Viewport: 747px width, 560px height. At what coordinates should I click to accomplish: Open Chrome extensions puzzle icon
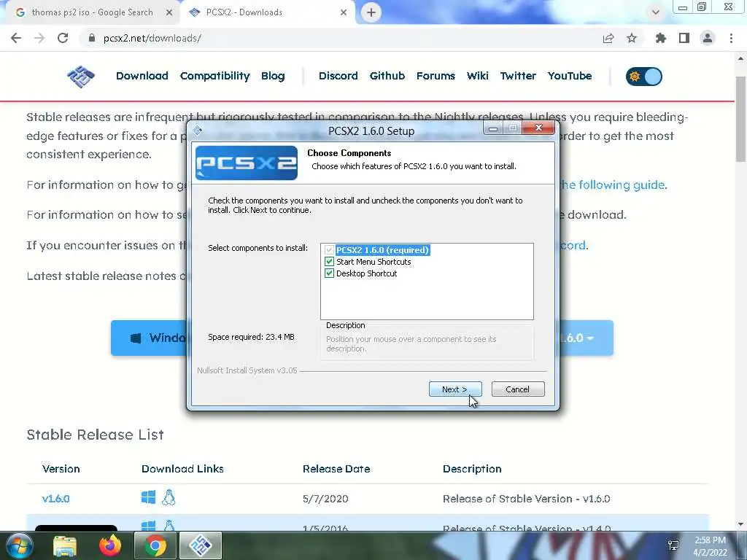[661, 38]
